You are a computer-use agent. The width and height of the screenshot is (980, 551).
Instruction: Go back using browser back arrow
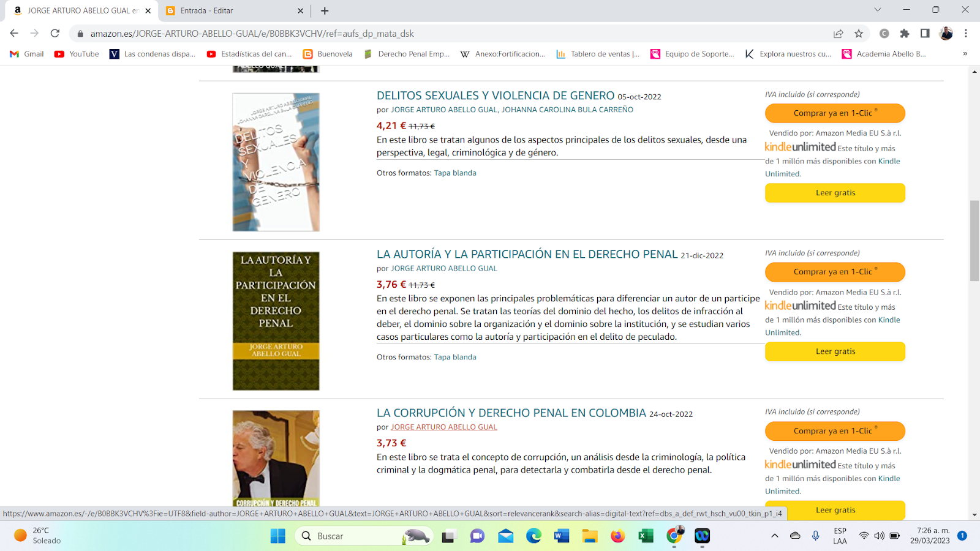(x=14, y=33)
